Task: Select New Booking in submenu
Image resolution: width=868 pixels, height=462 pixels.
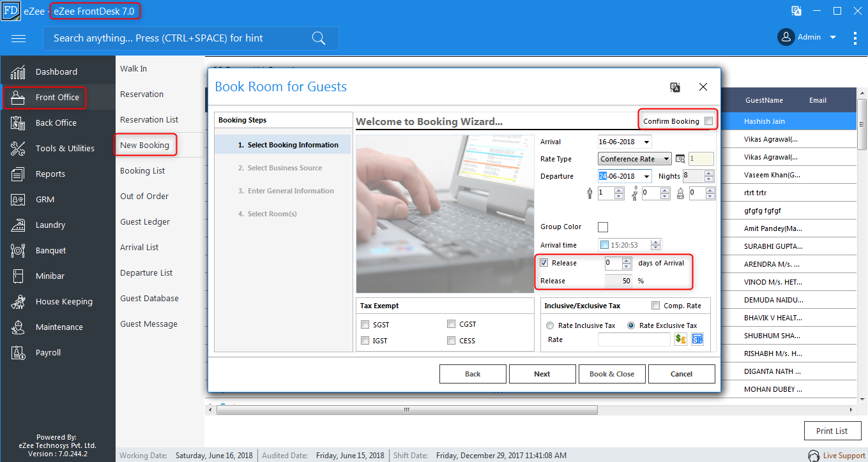Action: click(145, 145)
